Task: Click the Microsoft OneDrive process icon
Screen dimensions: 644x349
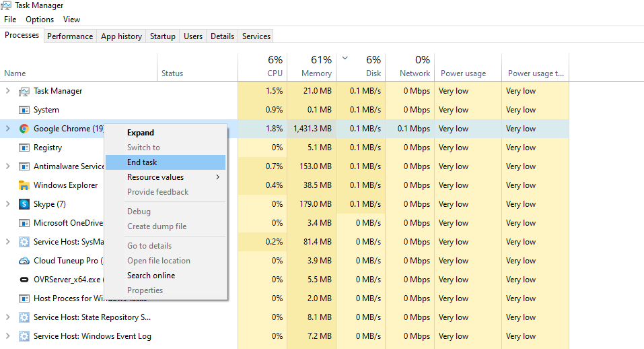Action: 24,223
